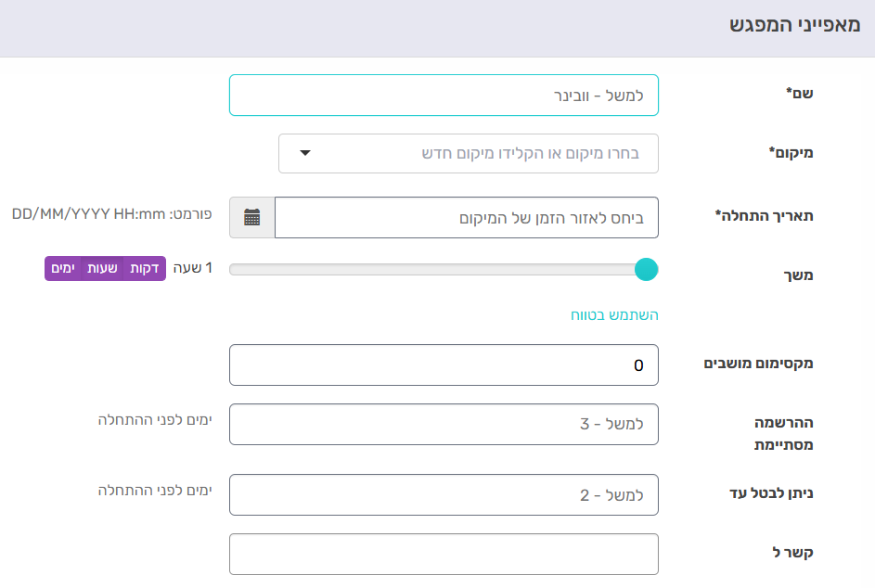
Task: Click the תאריך התחלה label
Action: (764, 216)
